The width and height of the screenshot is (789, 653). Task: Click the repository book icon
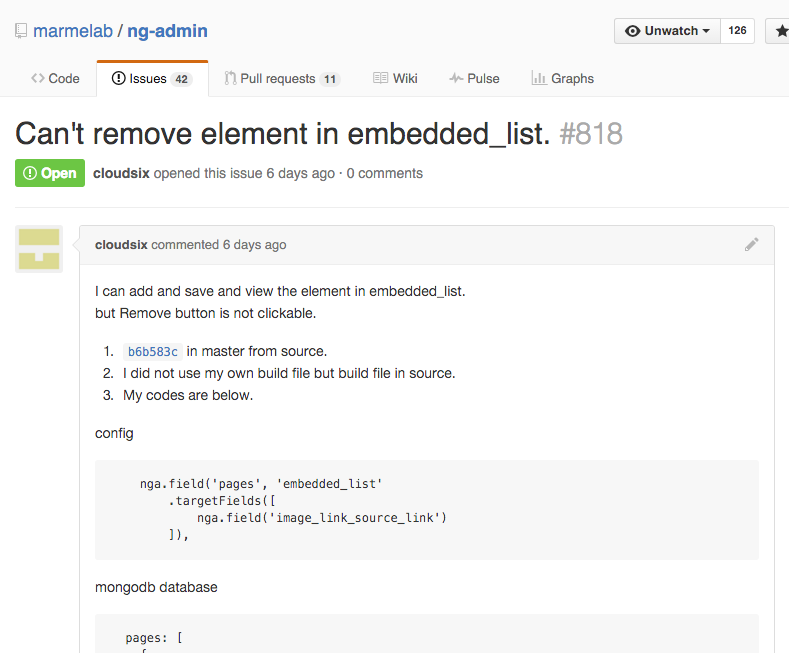click(x=21, y=31)
